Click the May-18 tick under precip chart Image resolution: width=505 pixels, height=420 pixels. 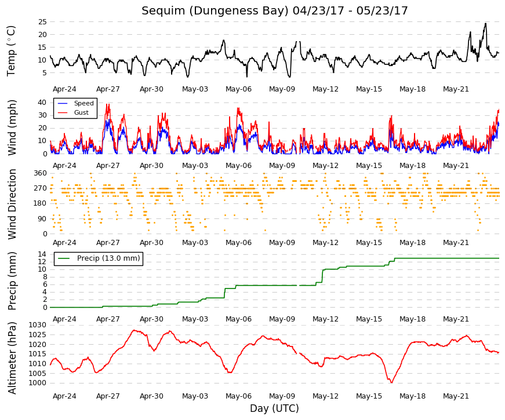click(x=412, y=319)
